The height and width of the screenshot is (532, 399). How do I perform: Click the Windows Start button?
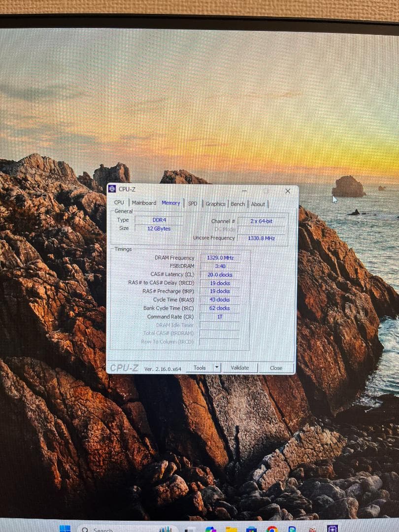click(x=66, y=528)
